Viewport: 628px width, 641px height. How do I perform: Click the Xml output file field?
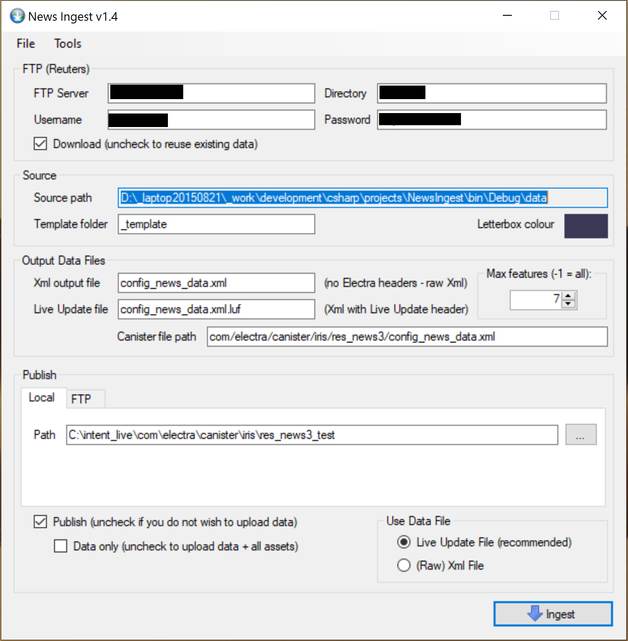(216, 283)
